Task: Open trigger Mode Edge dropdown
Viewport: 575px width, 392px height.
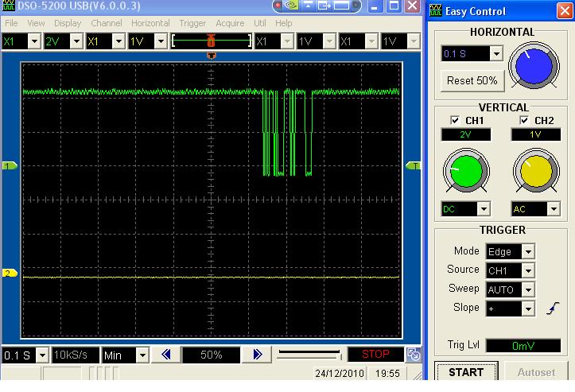Action: point(528,251)
